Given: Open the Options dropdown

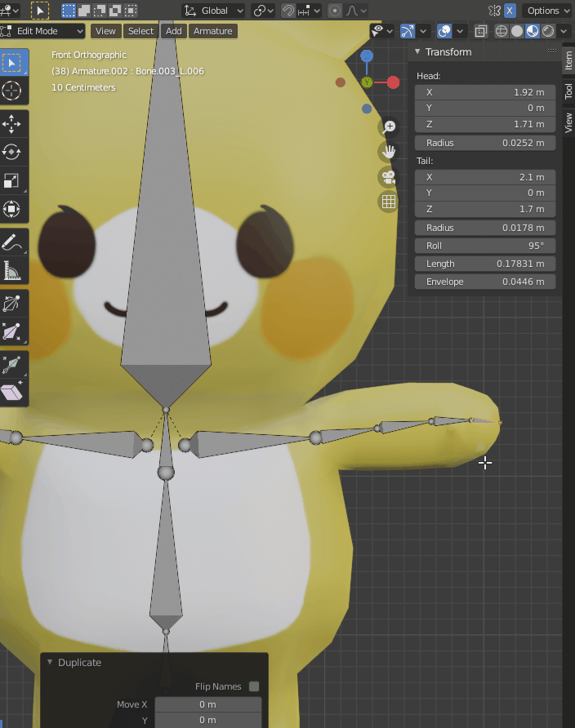Looking at the screenshot, I should (x=547, y=11).
